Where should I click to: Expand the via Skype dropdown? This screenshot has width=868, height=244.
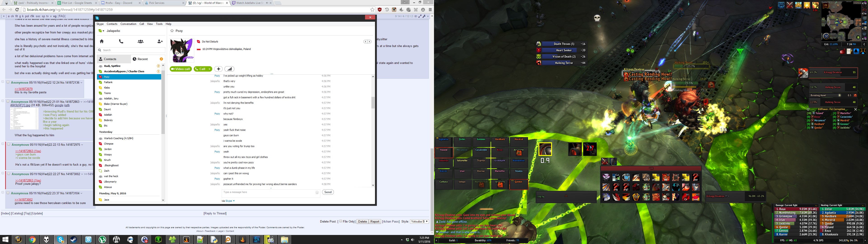(x=234, y=201)
